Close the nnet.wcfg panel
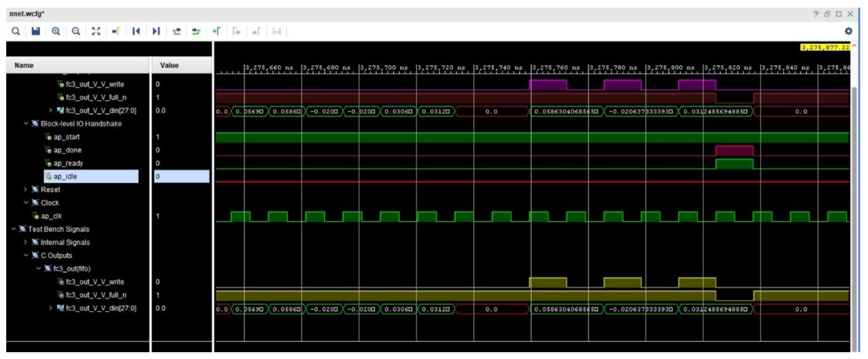This screenshot has width=868, height=359. tap(850, 14)
